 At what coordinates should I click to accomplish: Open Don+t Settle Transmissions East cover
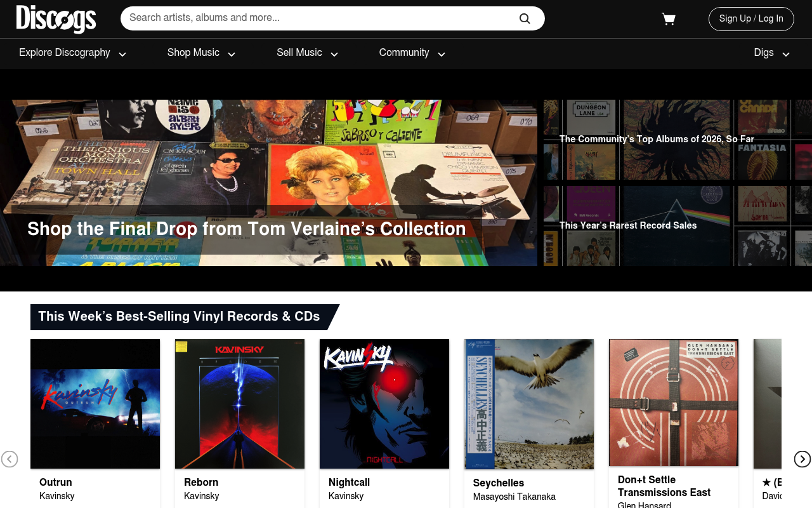click(674, 403)
